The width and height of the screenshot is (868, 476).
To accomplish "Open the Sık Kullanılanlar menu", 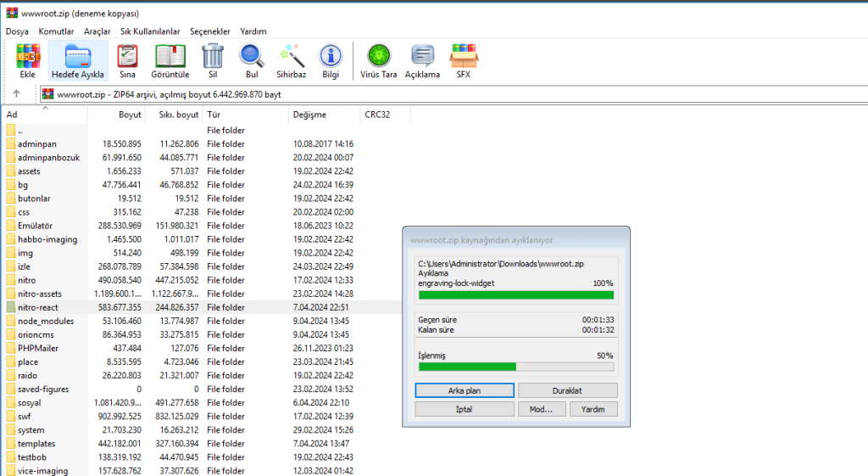I will 150,31.
